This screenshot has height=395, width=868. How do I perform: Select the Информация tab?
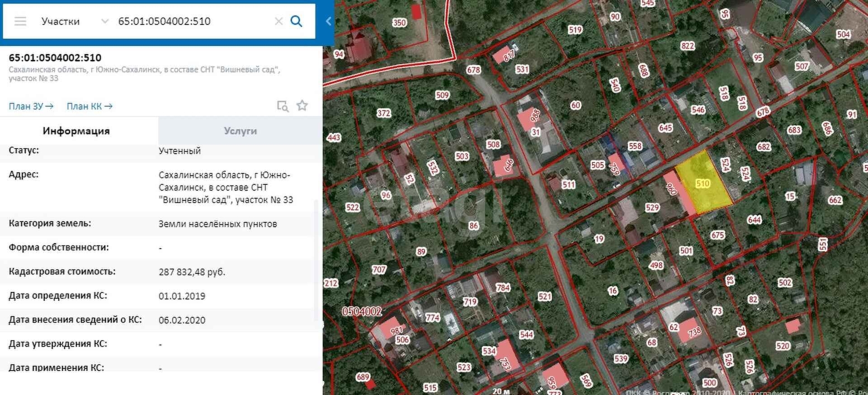[x=76, y=131]
